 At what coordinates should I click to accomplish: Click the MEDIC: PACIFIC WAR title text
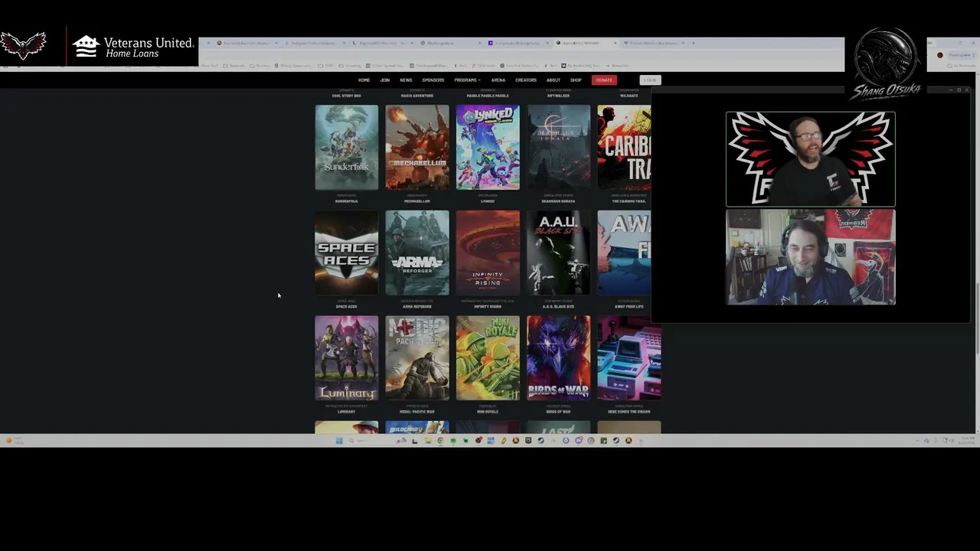(x=417, y=412)
